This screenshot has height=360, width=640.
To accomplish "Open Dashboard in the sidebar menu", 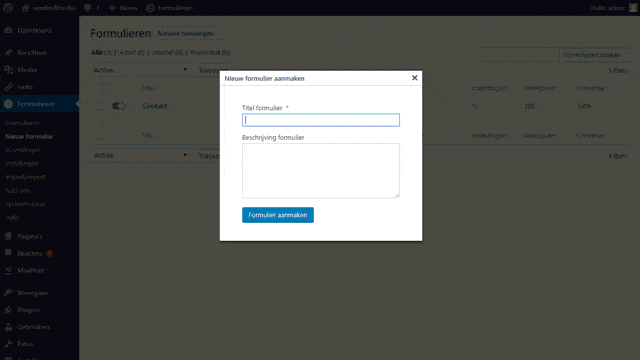I will (x=34, y=30).
